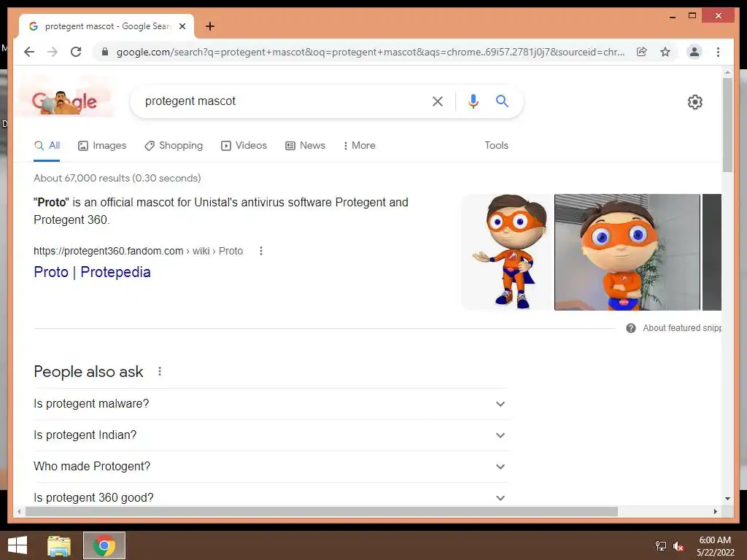
Task: Select the All results tab
Action: pyautogui.click(x=47, y=145)
